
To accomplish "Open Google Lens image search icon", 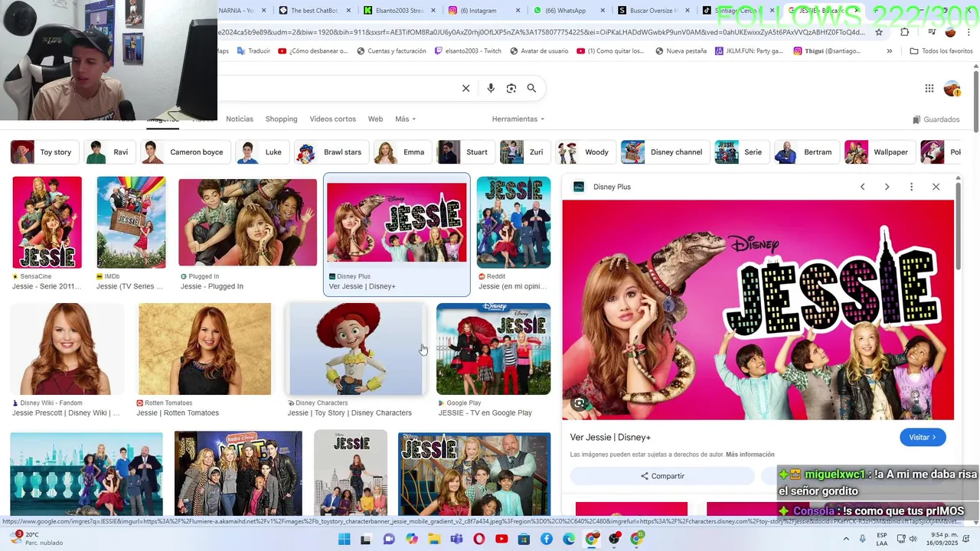I will (x=511, y=88).
